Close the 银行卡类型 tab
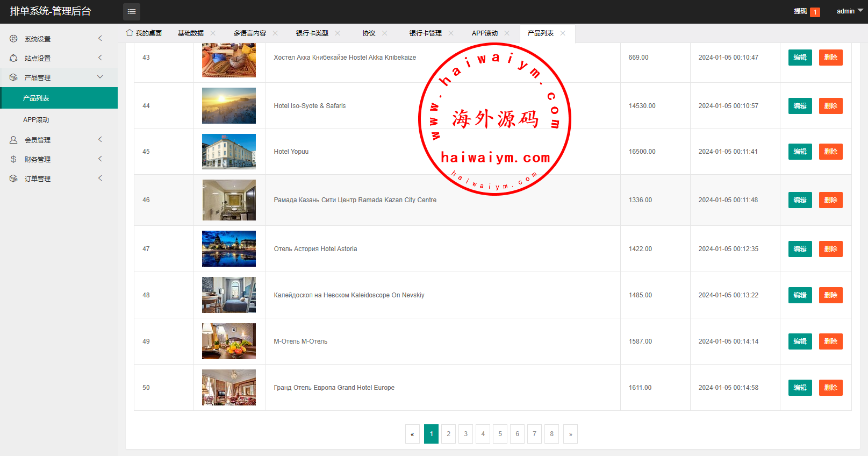Screen dimensions: 868x456 (338, 33)
